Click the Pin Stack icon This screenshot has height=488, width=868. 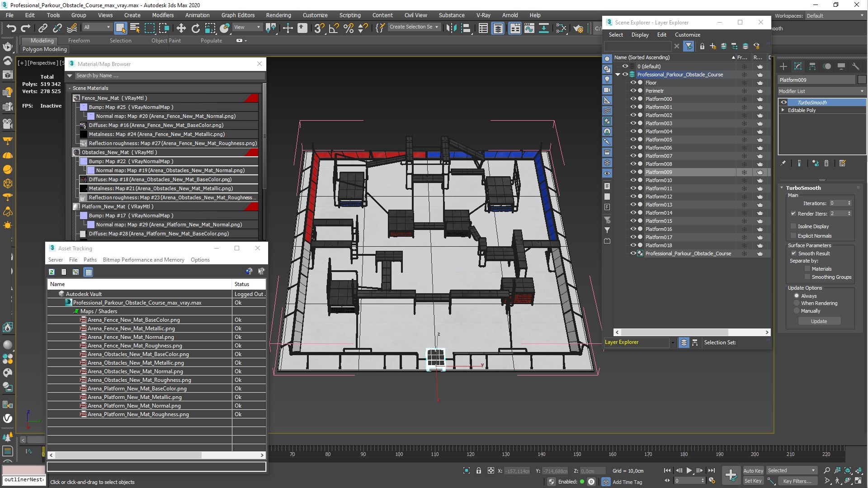[x=783, y=163]
